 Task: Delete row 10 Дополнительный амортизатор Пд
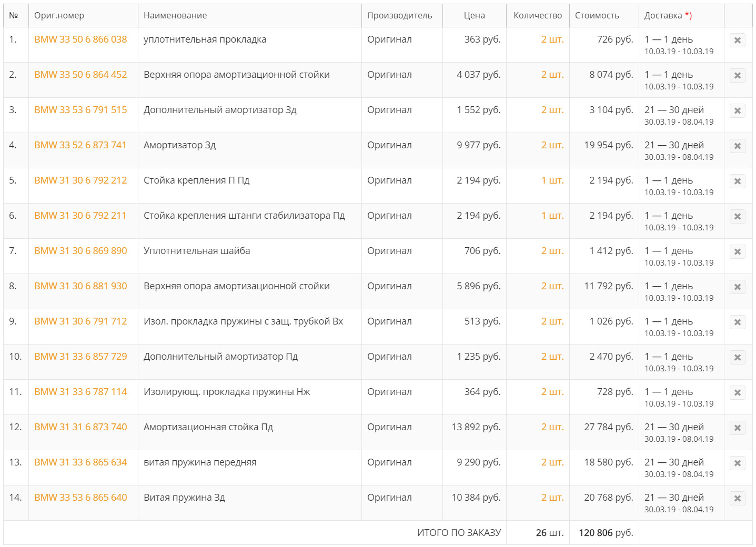[x=737, y=358]
